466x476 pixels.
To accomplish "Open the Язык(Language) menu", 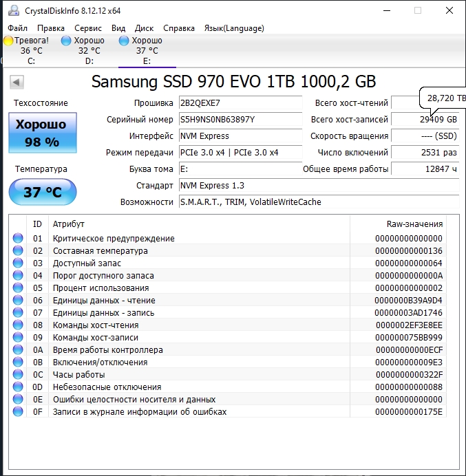I will tap(234, 28).
